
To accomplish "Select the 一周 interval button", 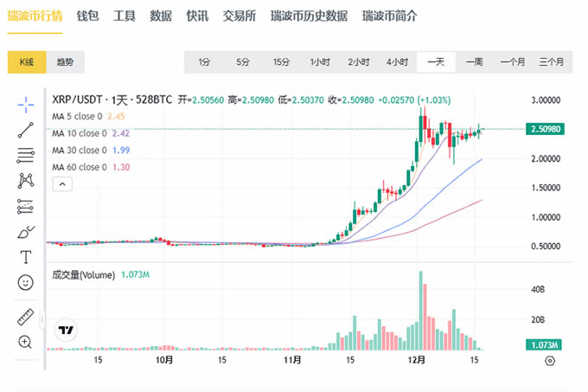I will [x=474, y=62].
